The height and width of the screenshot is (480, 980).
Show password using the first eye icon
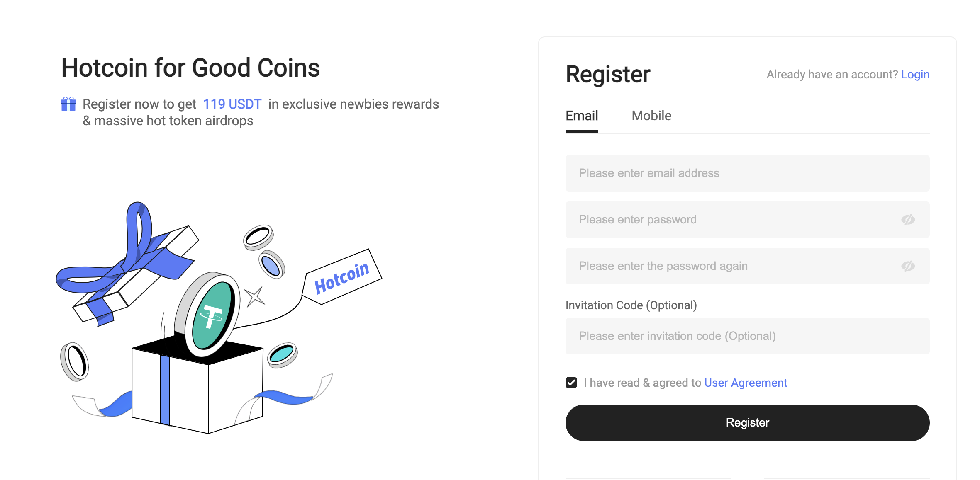908,220
